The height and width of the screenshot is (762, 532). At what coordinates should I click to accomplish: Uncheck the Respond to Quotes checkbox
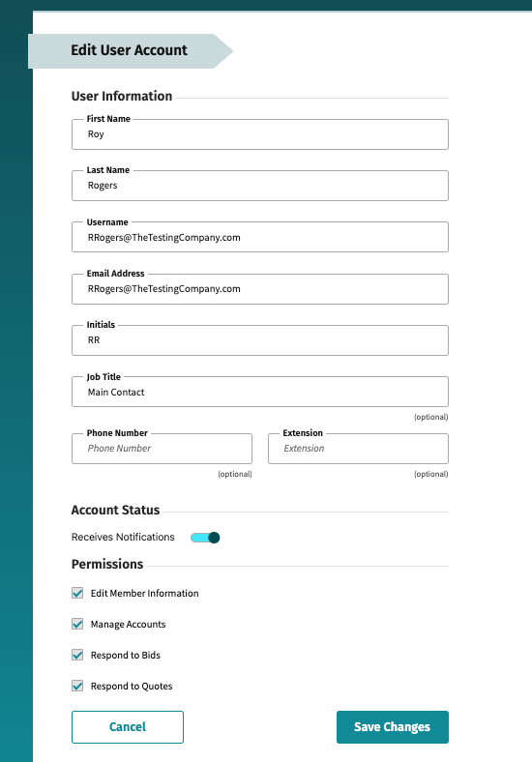click(77, 686)
